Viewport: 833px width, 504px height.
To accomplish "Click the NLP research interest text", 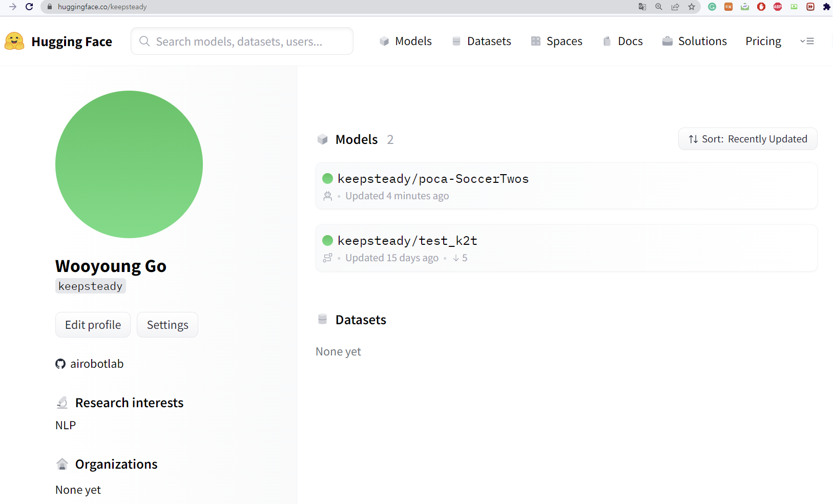I will pyautogui.click(x=66, y=425).
